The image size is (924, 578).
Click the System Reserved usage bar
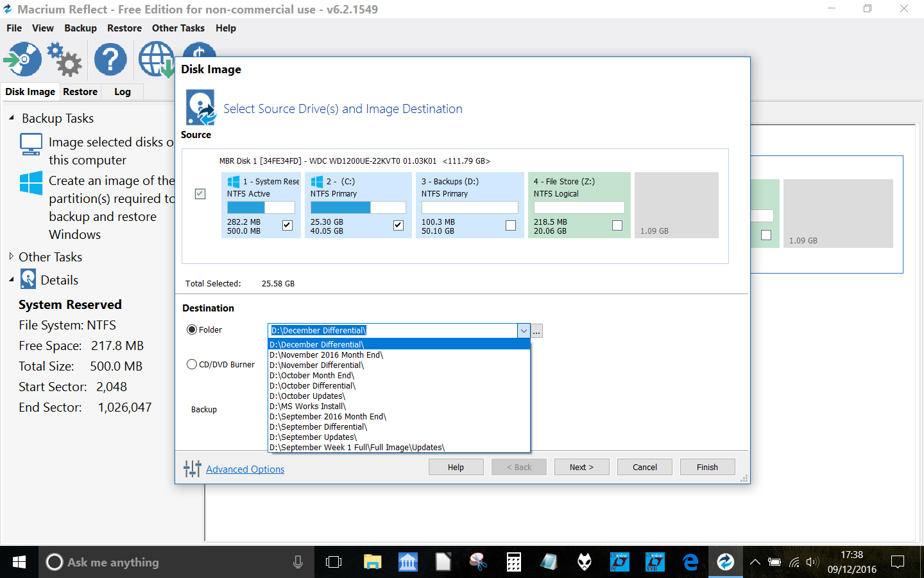click(261, 207)
